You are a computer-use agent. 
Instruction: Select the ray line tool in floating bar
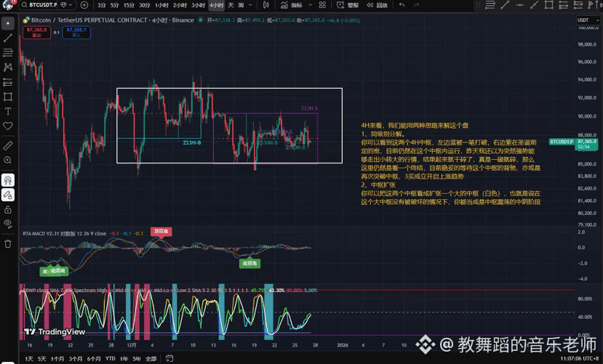534,5
